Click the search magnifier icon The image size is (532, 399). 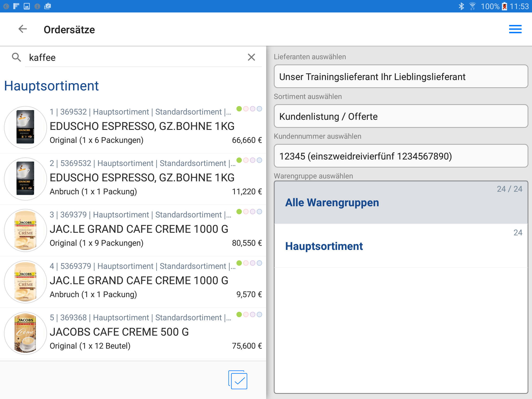click(x=16, y=57)
